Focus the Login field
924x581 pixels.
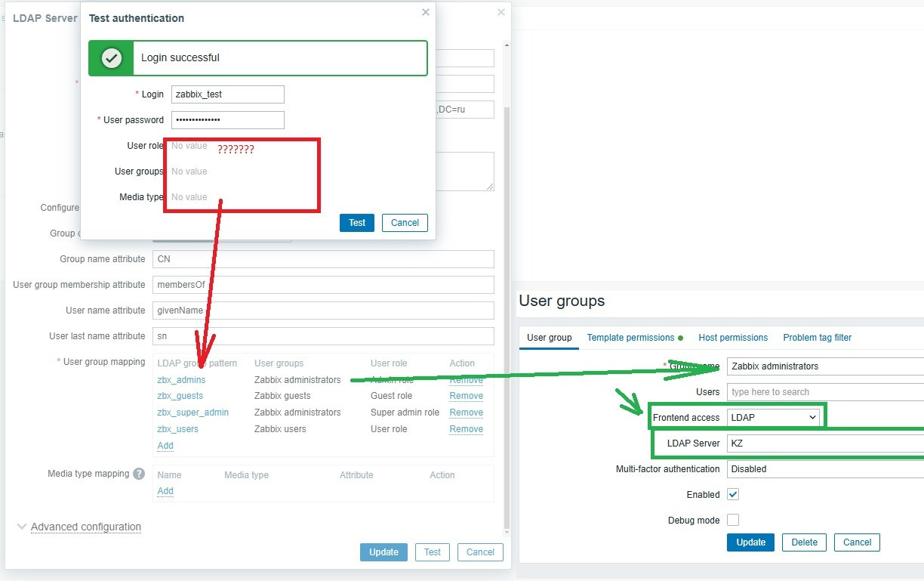[x=228, y=94]
